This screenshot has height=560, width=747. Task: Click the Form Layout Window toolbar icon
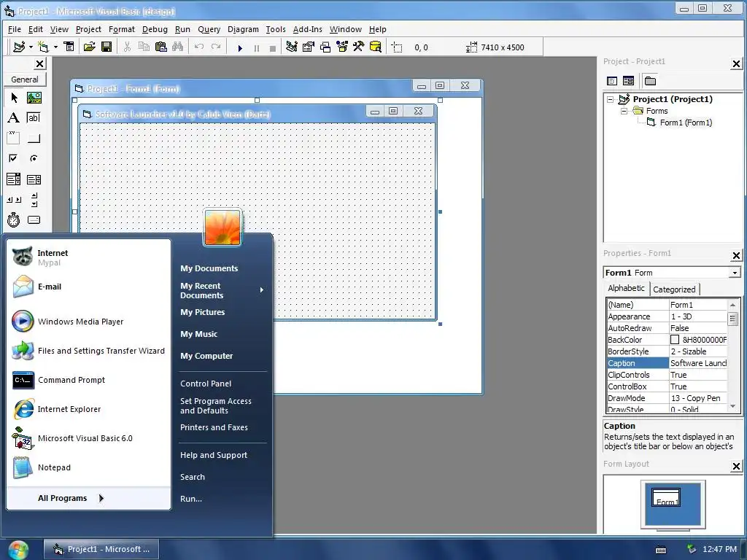pos(325,47)
